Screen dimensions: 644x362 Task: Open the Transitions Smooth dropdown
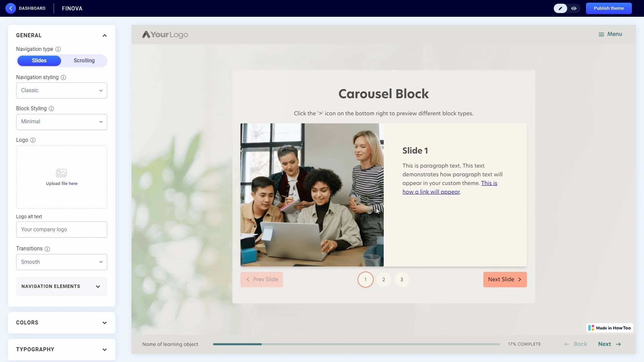(x=61, y=262)
